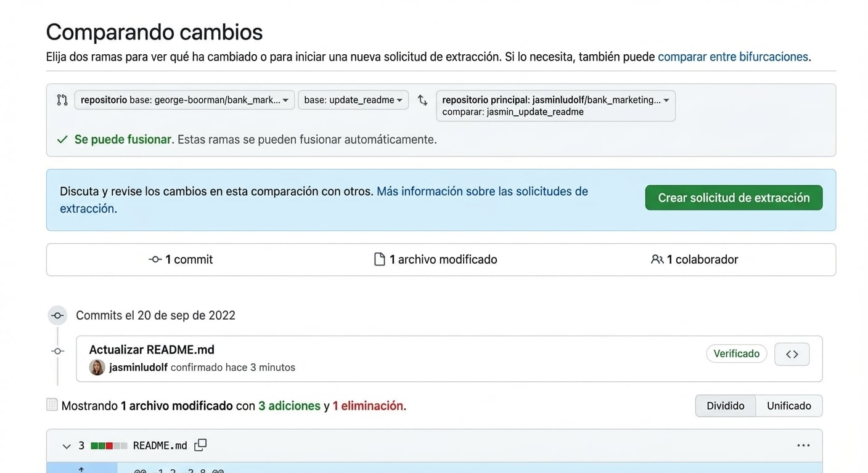The width and height of the screenshot is (868, 473).
Task: Click the green checkmark next to 'Se puede fusionar'
Action: click(62, 140)
